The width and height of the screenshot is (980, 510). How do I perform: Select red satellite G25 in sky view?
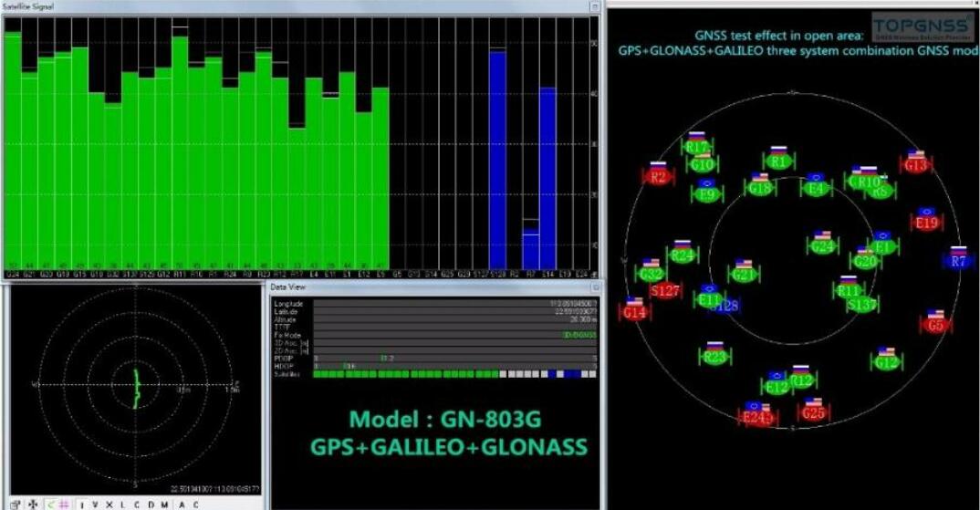813,413
